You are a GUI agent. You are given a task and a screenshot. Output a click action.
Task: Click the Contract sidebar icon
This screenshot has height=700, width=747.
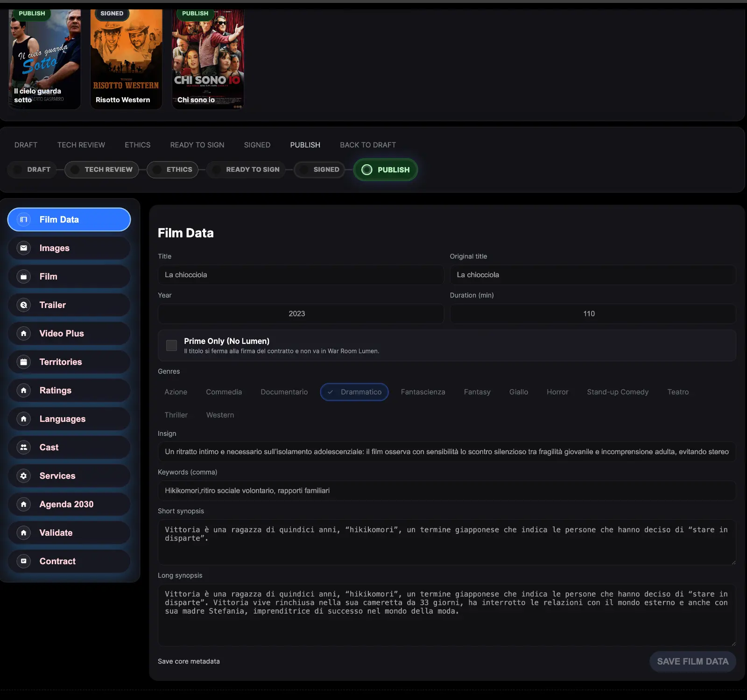click(24, 561)
